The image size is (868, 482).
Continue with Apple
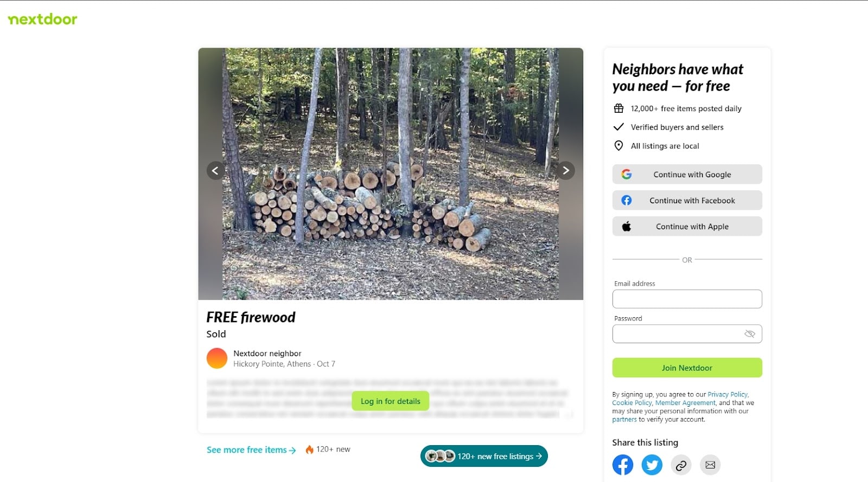[687, 227]
